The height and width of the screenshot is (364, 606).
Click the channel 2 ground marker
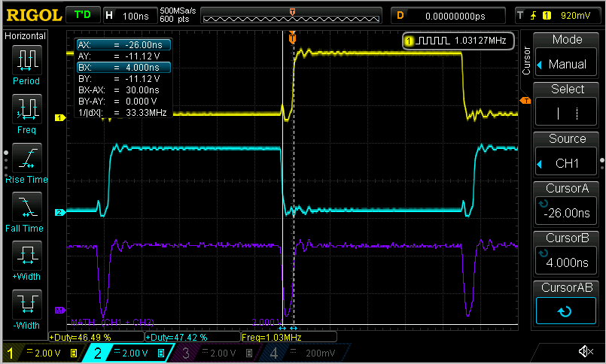pos(60,212)
